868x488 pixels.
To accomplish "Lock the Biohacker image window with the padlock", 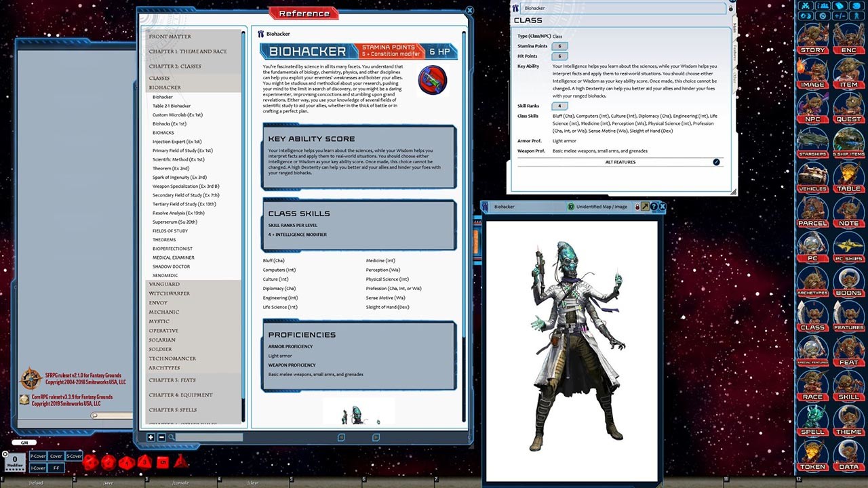I will pos(637,207).
